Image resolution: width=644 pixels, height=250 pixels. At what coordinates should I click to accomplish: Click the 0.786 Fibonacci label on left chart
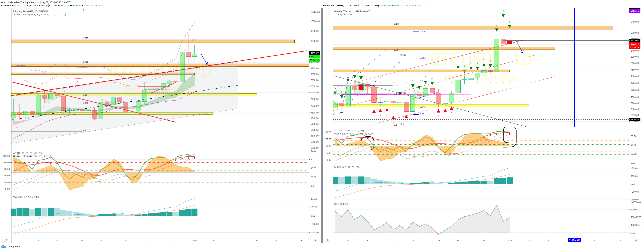pos(85,62)
